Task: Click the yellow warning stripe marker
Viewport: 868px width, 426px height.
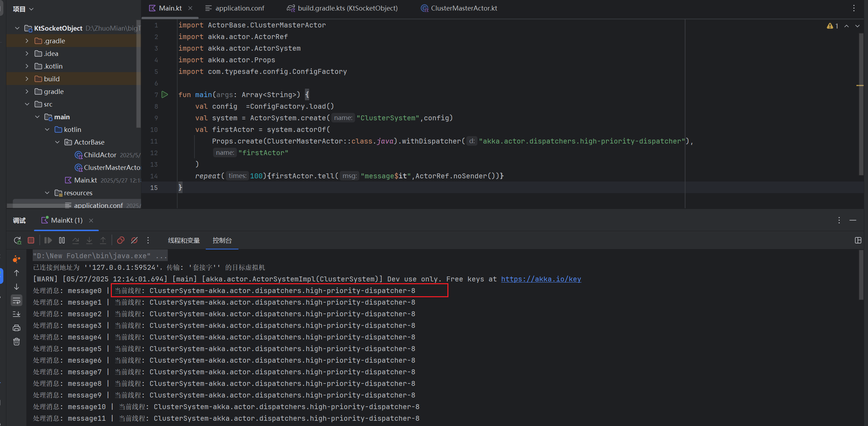Action: (x=860, y=85)
